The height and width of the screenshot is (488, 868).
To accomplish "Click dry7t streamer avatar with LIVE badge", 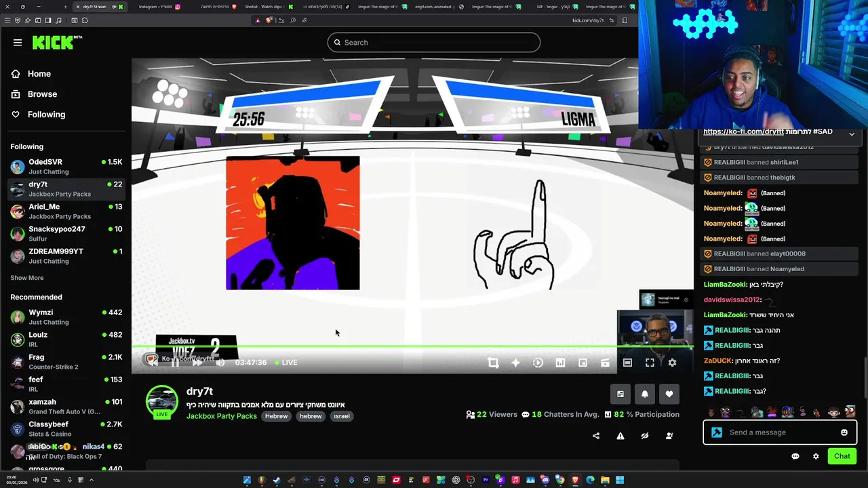I will (161, 401).
